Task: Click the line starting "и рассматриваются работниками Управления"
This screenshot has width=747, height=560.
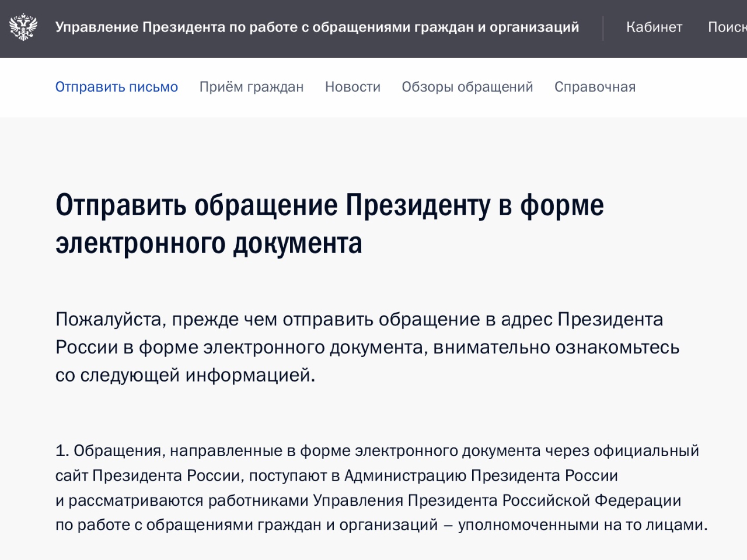Action: click(368, 501)
